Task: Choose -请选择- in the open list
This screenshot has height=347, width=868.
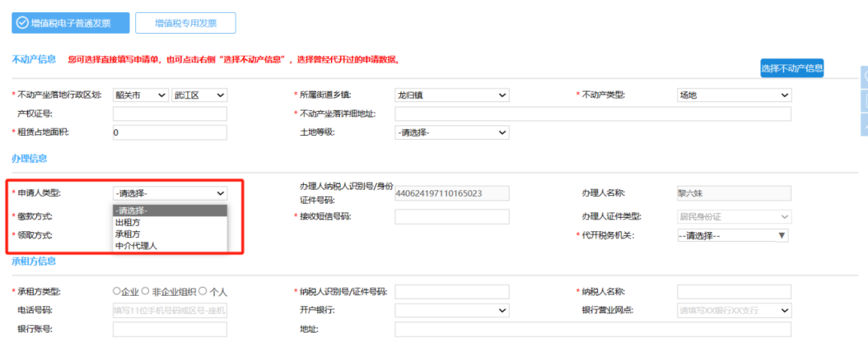Action: pyautogui.click(x=170, y=210)
